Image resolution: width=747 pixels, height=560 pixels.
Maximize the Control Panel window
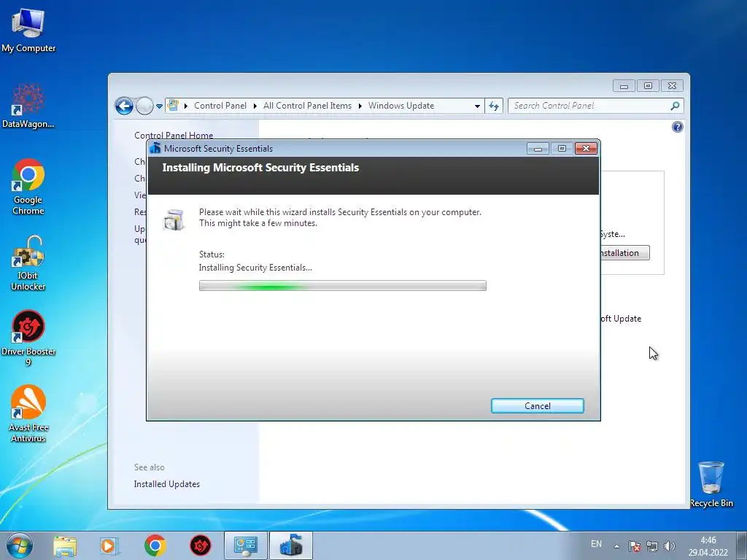click(x=648, y=86)
